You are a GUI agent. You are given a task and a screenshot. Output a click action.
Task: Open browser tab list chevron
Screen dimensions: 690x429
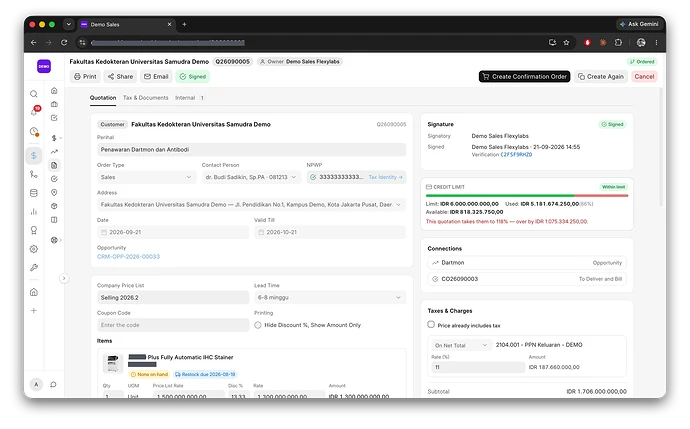pyautogui.click(x=69, y=24)
